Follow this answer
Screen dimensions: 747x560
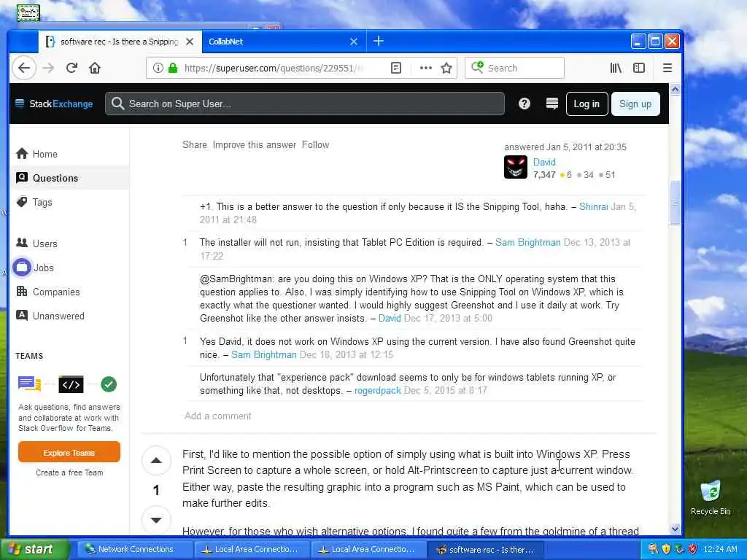(315, 145)
